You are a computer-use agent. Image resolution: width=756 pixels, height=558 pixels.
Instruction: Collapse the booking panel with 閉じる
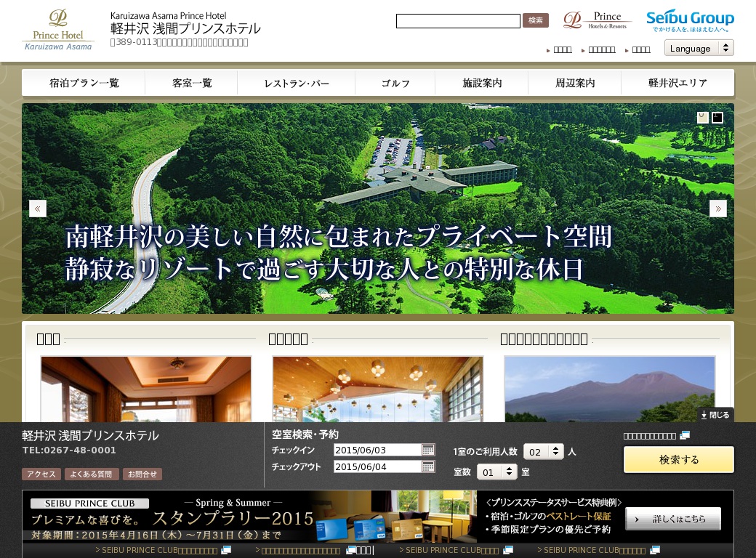715,415
